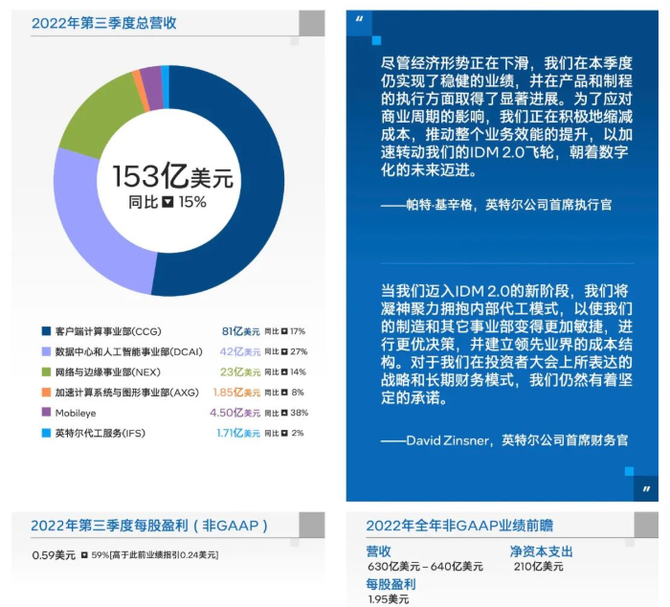This screenshot has height=607, width=670.
Task: Click the down-arrow icon next to 17%
Action: (285, 331)
